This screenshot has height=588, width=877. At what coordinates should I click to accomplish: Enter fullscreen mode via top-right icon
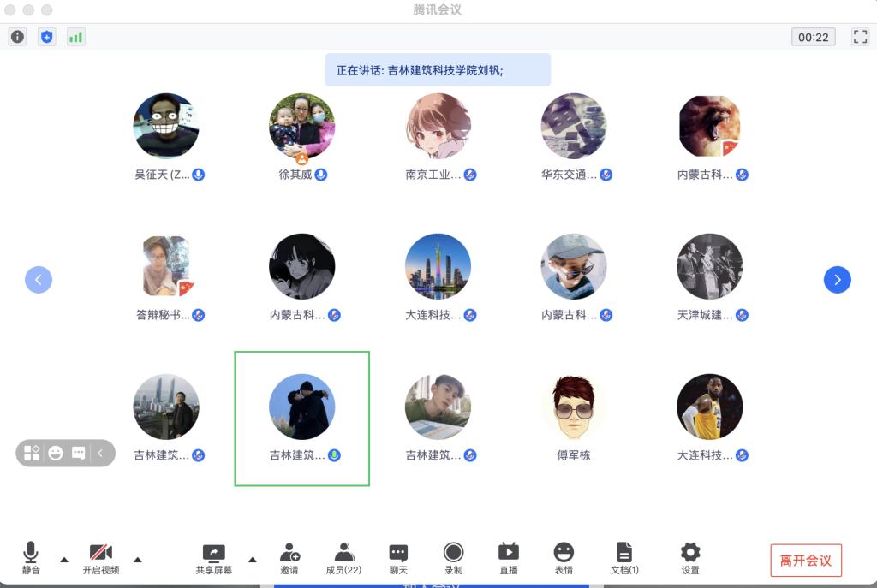(860, 37)
